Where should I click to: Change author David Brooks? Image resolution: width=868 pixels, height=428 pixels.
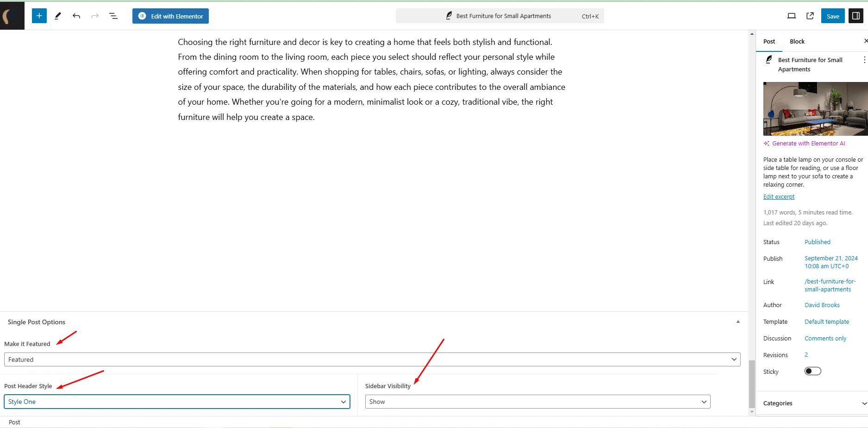(x=822, y=305)
